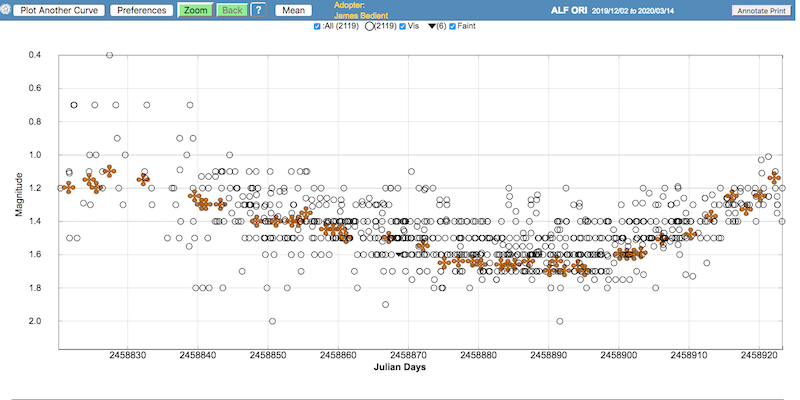Activate the green Zoom button
This screenshot has height=400, width=800.
[x=195, y=10]
